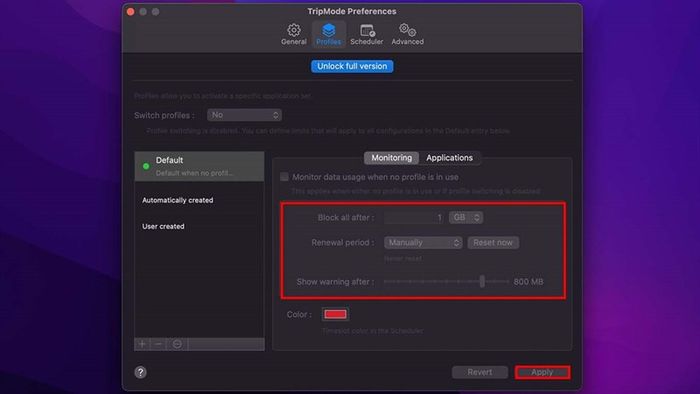Click the Block all after value field

coord(415,217)
